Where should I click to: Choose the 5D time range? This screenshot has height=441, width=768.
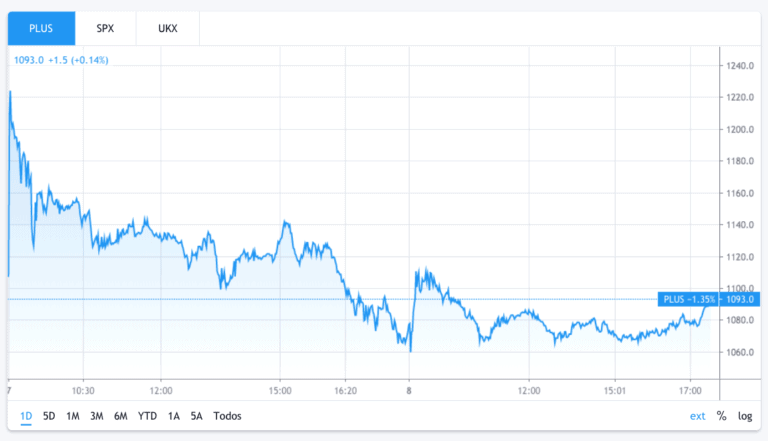coord(49,416)
